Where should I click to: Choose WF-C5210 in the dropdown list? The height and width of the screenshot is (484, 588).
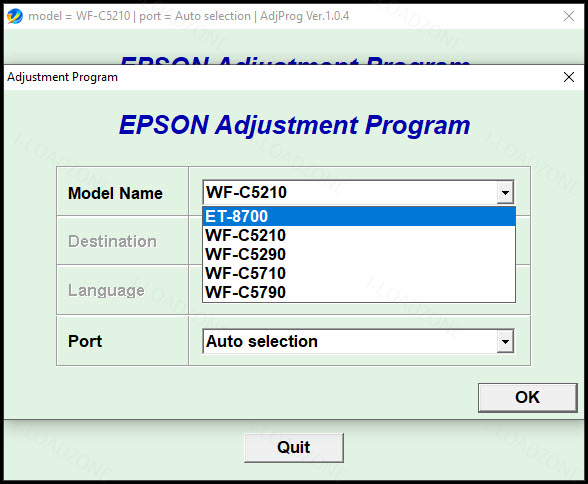coord(359,235)
